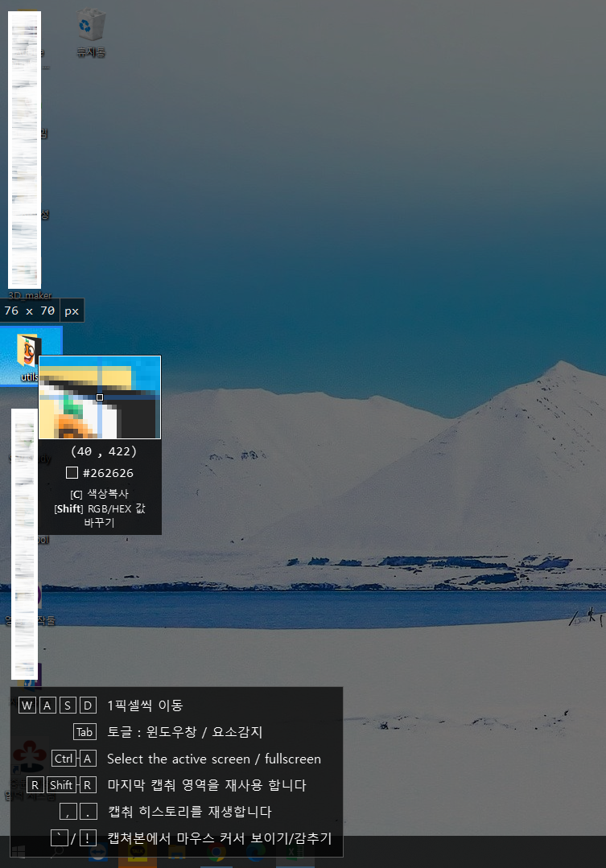
Task: Click the "[Shift] RGB/HEX 값 바꾸기" hint
Action: click(x=100, y=516)
